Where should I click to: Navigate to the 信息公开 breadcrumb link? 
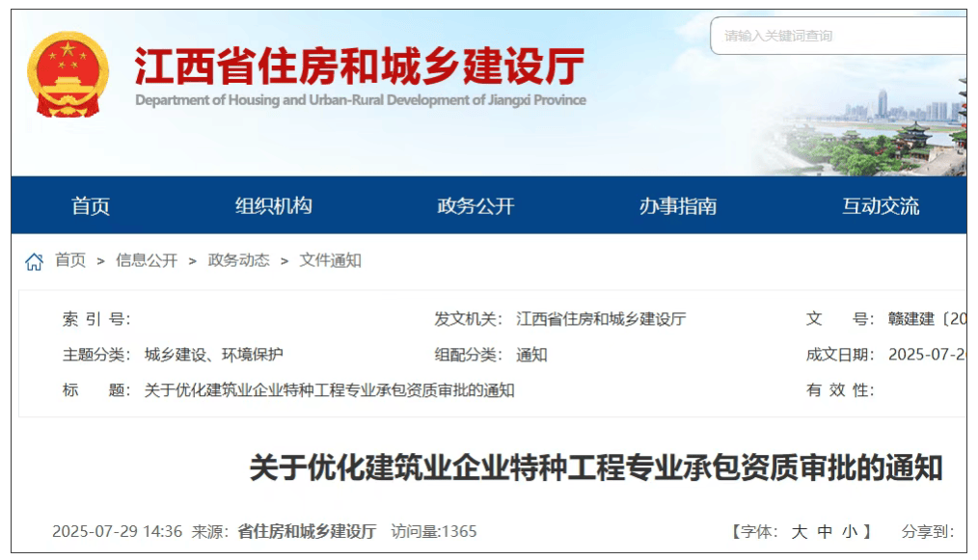tap(147, 260)
